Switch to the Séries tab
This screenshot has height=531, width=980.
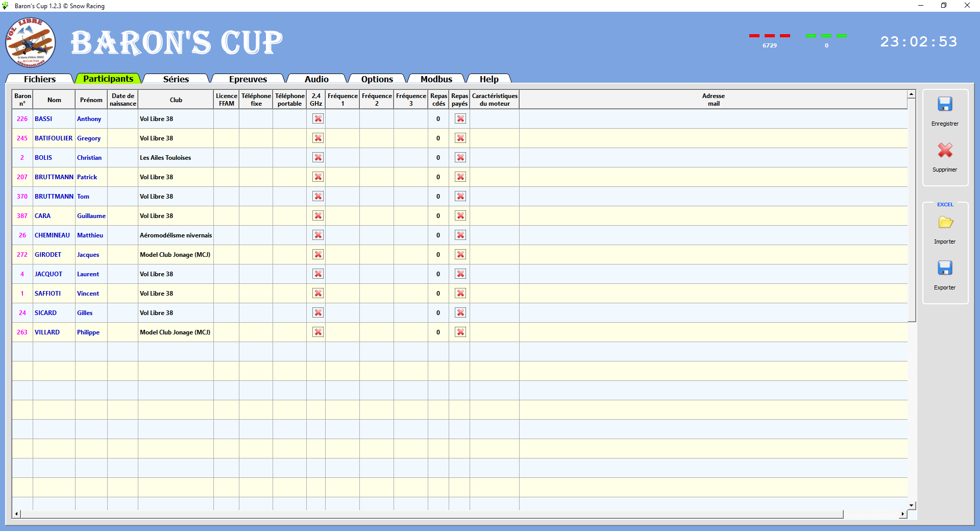(x=176, y=79)
